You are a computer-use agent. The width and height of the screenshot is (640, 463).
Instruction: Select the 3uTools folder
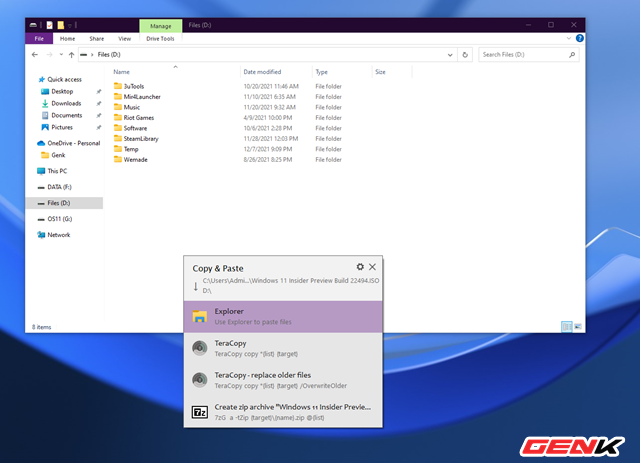click(129, 86)
